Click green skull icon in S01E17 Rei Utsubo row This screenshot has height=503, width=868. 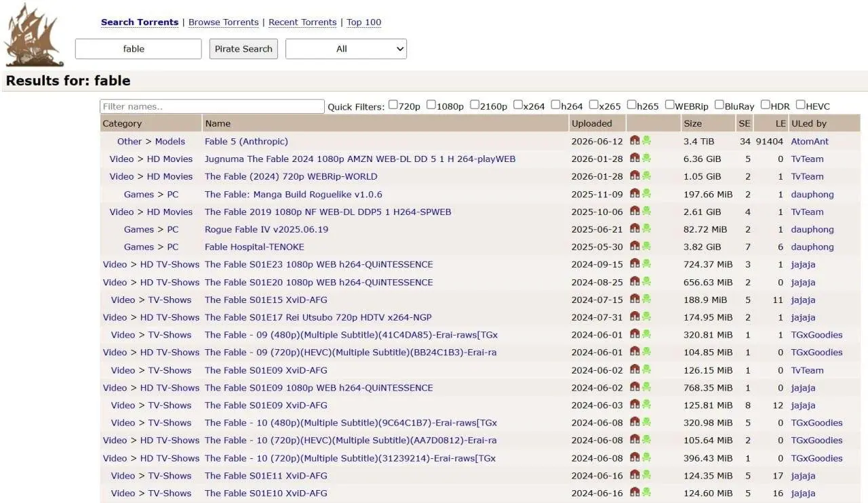646,317
